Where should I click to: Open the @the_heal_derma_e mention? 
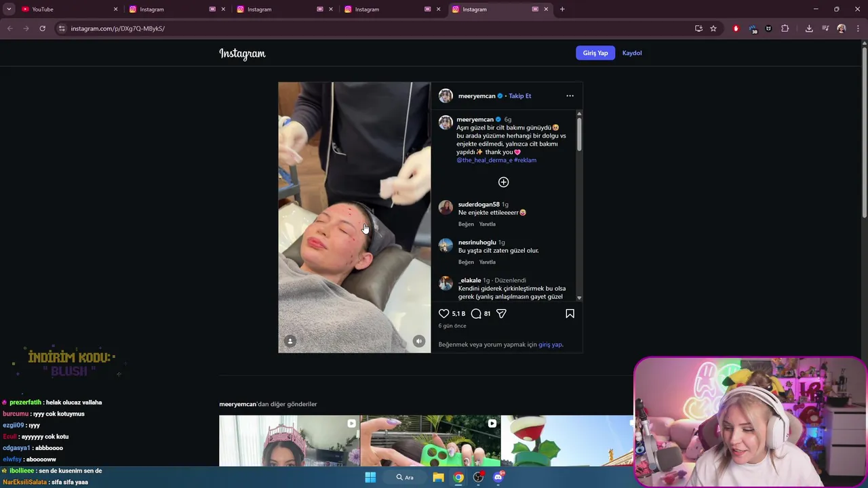(x=484, y=161)
